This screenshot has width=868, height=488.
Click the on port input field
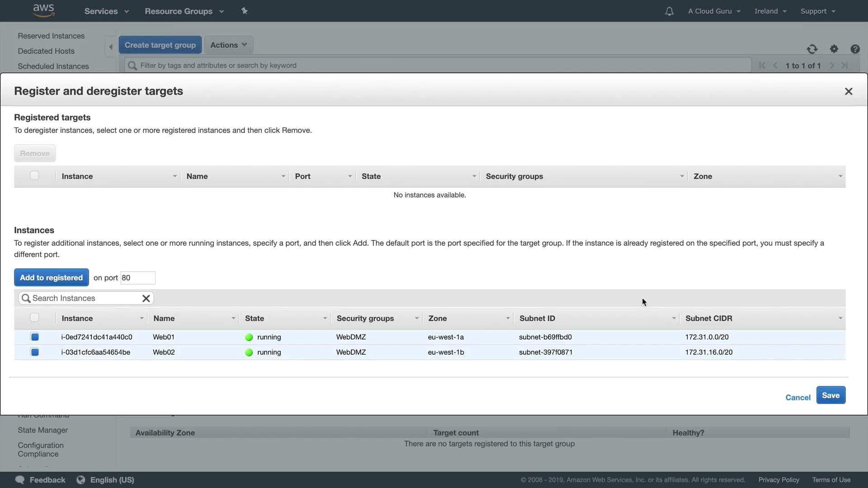pos(137,278)
